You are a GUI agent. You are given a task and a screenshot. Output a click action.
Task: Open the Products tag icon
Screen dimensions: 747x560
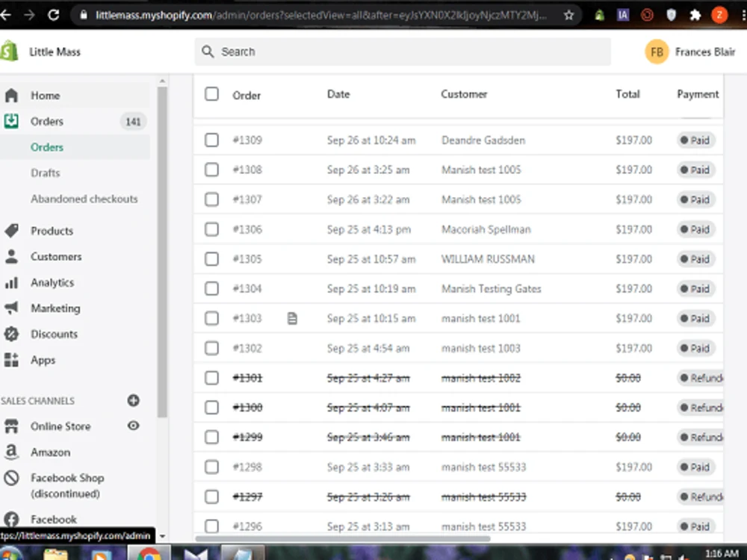[x=11, y=231]
